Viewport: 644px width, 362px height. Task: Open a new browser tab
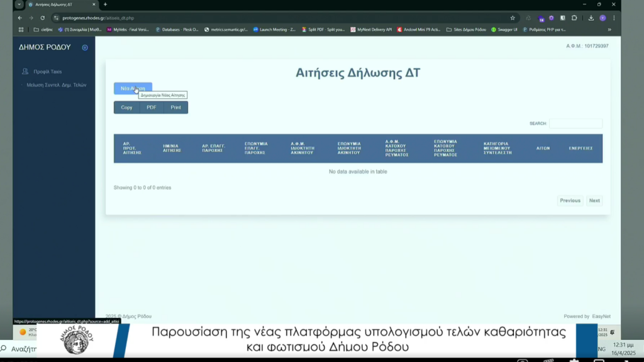coord(105,4)
